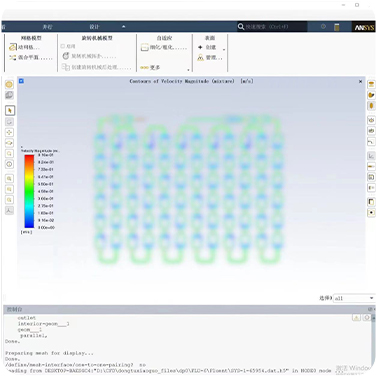Toggle the blue active-window checkbox in graphics pane
Viewport: 377px width, 377px height.
coord(21,81)
